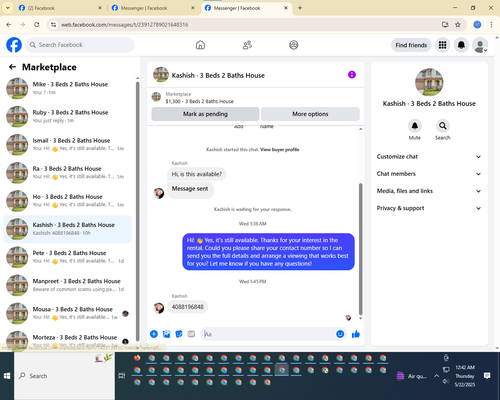Open the Groups icon in top navigation
Image resolution: width=500 pixels, height=400 pixels.
(294, 45)
